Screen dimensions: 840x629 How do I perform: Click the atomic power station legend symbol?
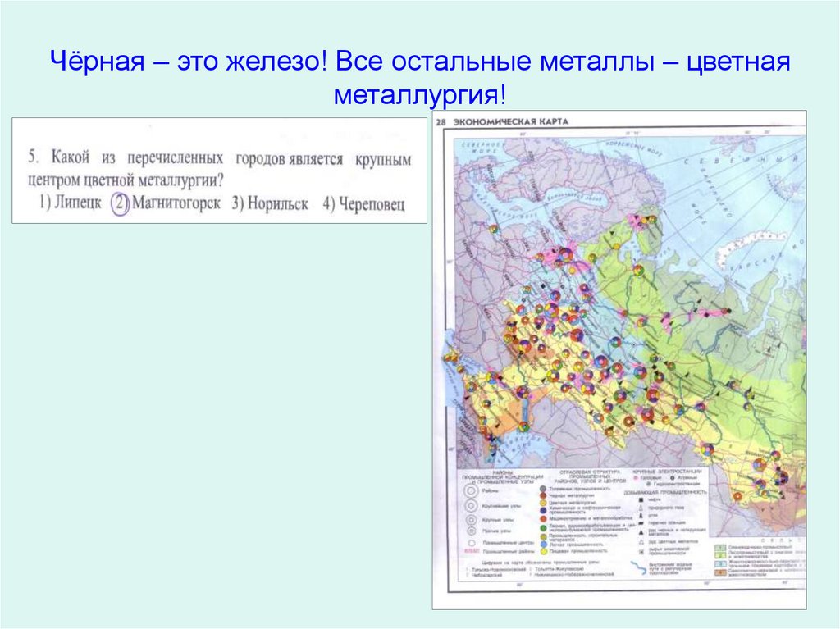(672, 477)
